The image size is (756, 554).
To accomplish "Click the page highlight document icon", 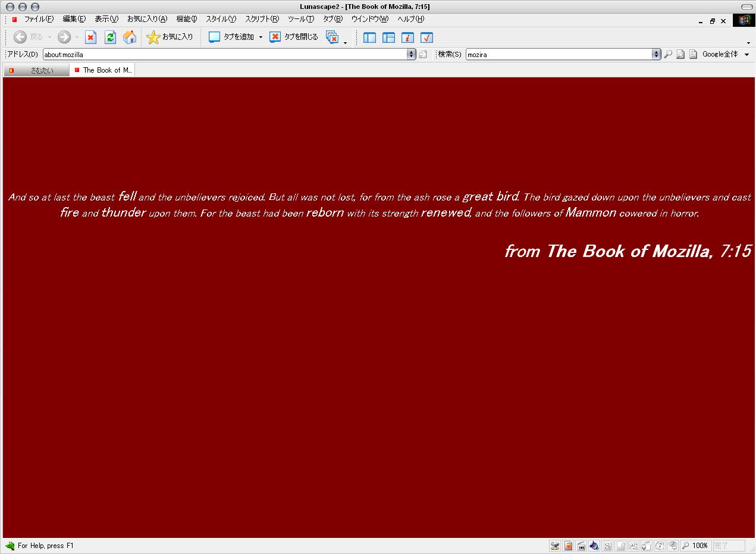I will click(693, 54).
